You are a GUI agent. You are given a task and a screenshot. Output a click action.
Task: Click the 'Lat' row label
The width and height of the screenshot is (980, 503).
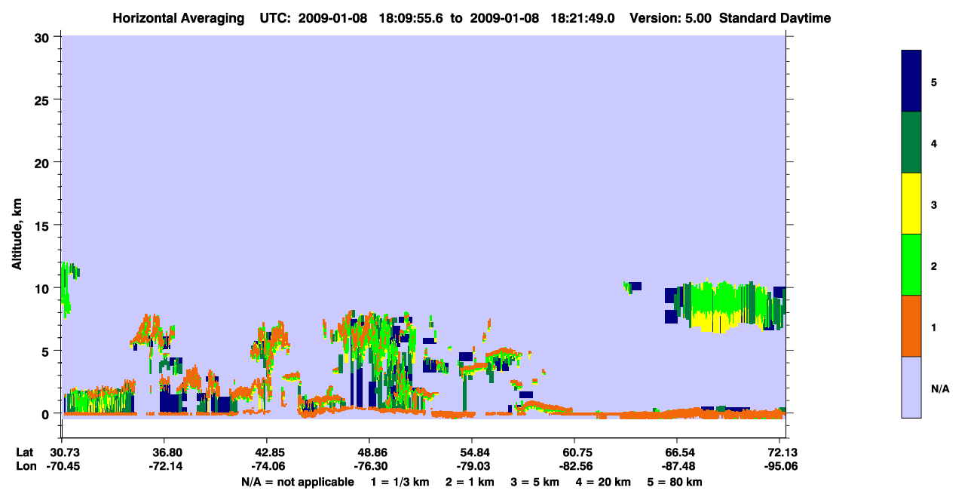pyautogui.click(x=24, y=452)
